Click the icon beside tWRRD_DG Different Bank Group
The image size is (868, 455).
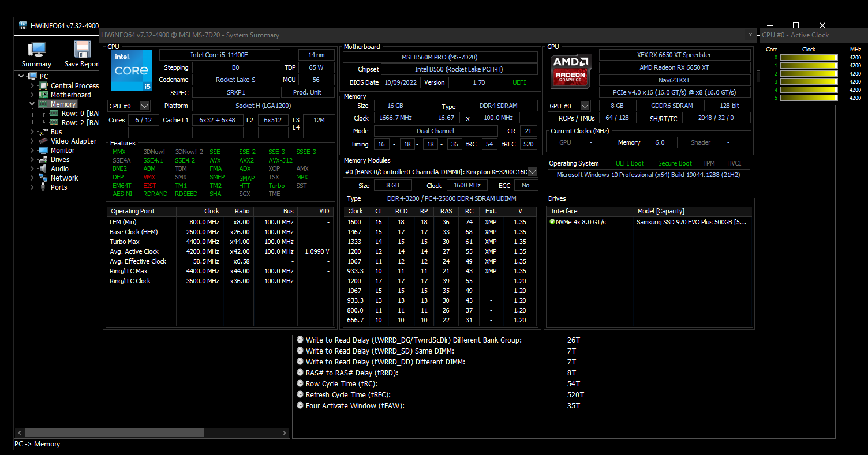coord(300,340)
